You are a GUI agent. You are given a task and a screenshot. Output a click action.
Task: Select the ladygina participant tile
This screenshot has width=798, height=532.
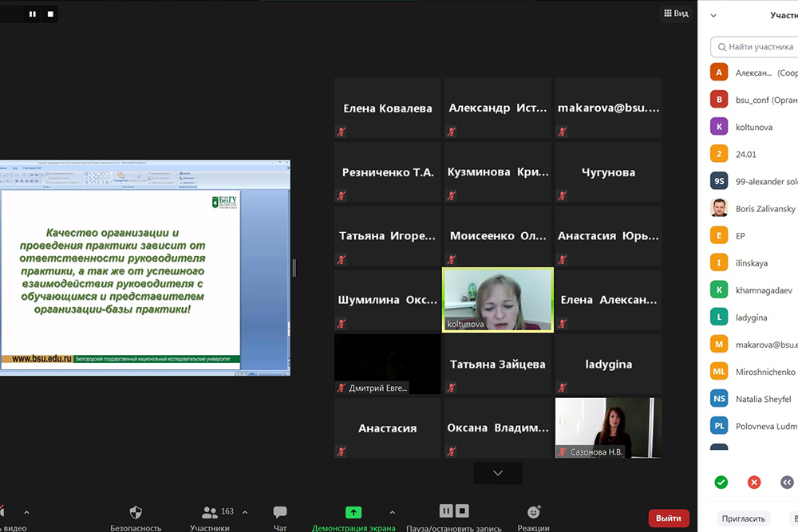pos(609,365)
